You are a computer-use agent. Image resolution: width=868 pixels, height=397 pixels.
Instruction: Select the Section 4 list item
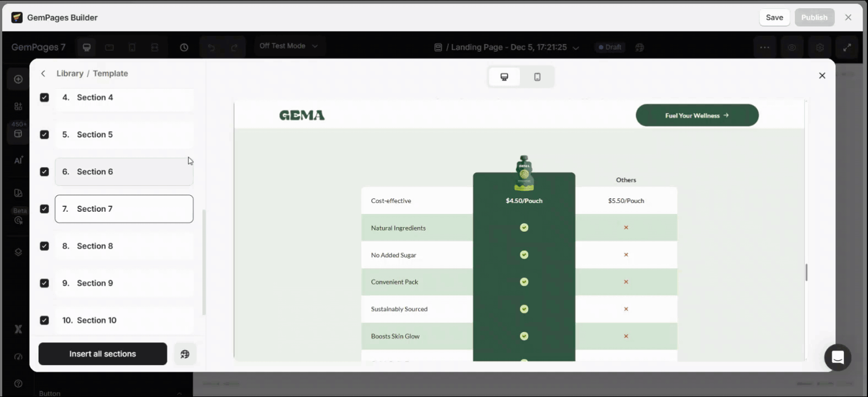[x=124, y=98]
